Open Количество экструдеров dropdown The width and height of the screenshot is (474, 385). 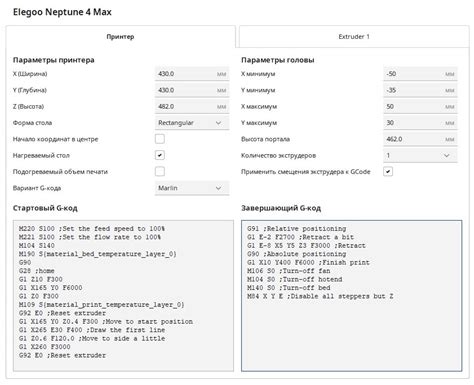(420, 155)
